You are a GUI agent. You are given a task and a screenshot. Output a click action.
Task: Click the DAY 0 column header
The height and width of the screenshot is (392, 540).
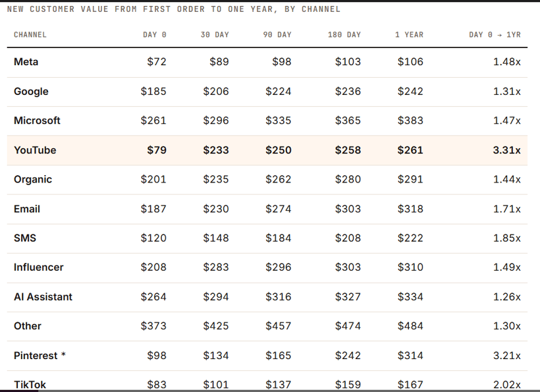(155, 35)
